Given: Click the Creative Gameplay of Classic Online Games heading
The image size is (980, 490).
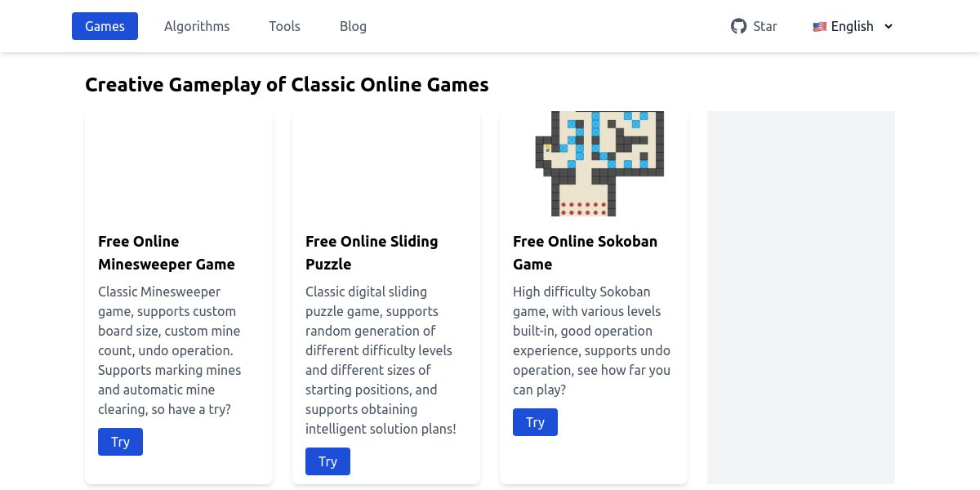Looking at the screenshot, I should coord(287,85).
